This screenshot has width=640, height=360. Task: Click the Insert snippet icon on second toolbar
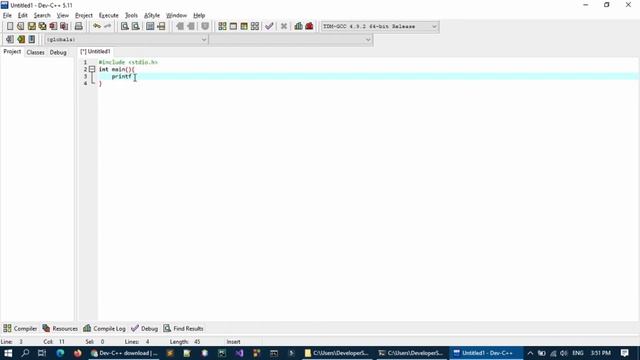tap(10, 39)
